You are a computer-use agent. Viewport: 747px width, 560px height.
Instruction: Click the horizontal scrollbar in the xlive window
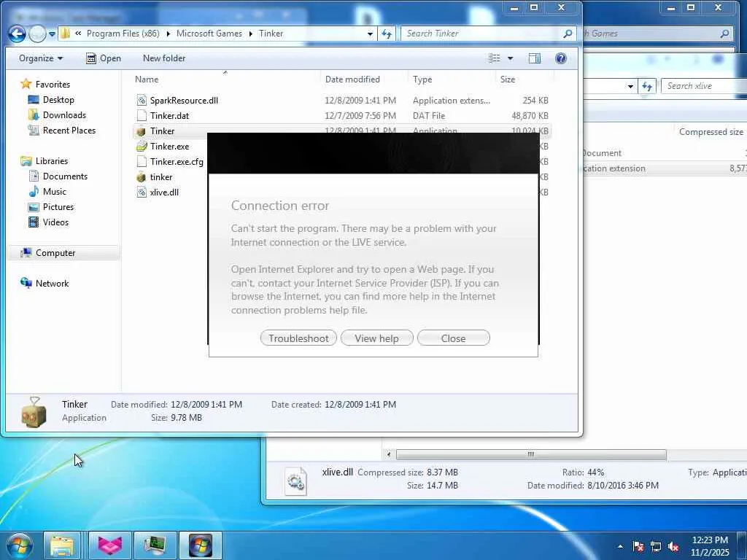[531, 454]
